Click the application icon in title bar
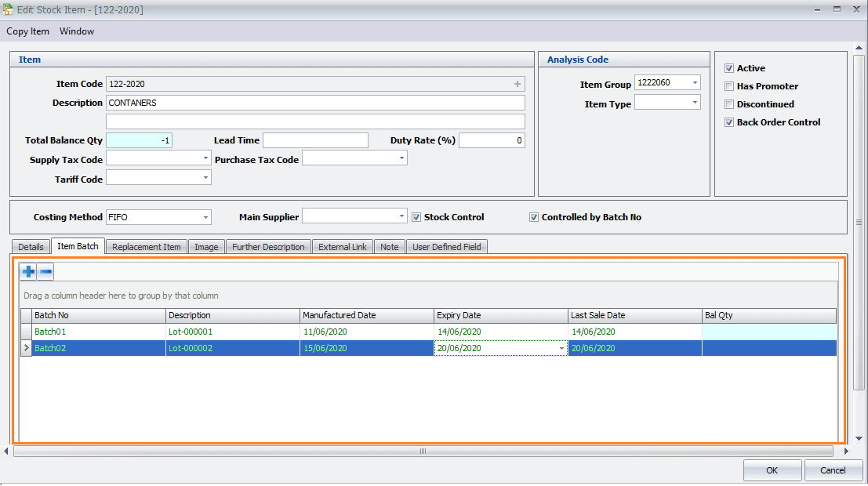 pos(9,9)
